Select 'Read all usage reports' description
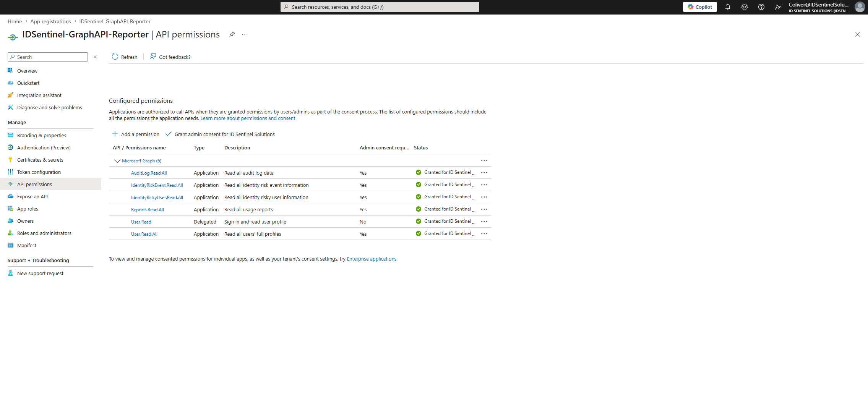The height and width of the screenshot is (397, 868). coord(248,210)
